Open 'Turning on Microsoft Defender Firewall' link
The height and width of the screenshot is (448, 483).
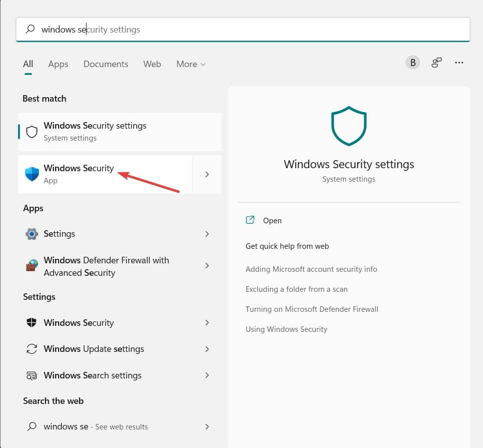tap(312, 309)
